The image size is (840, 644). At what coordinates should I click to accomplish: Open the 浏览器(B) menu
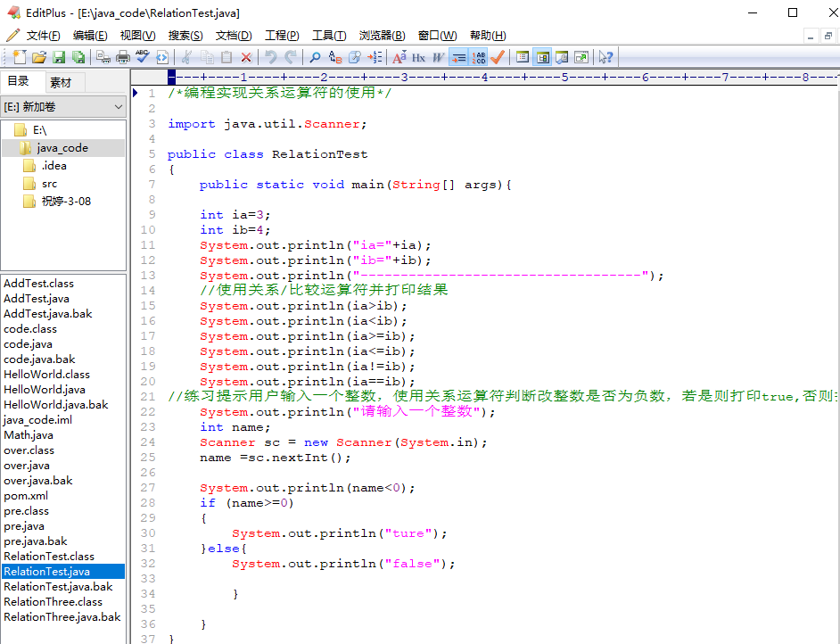coord(382,36)
